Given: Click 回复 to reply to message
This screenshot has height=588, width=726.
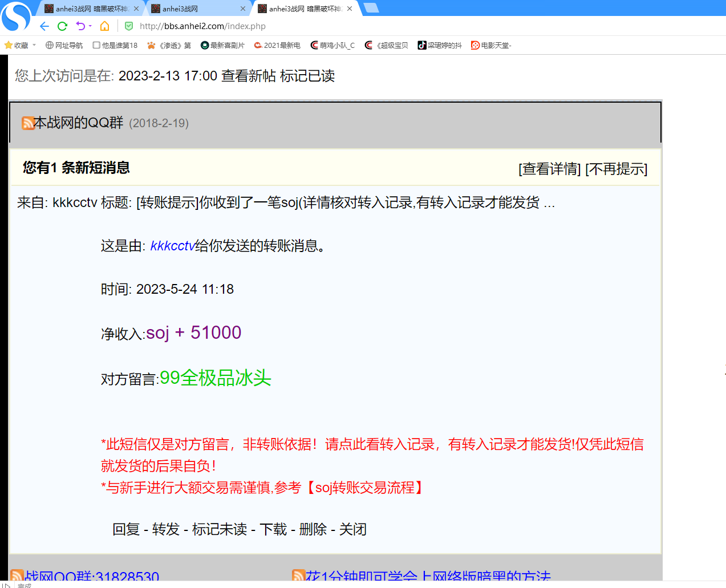Looking at the screenshot, I should pos(126,529).
